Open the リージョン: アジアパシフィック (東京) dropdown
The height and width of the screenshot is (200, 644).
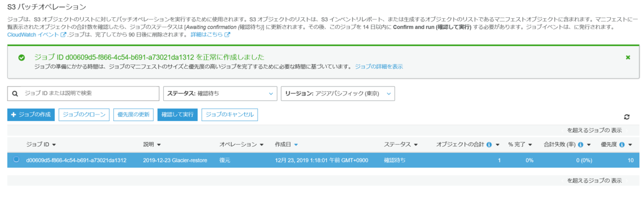[x=338, y=93]
